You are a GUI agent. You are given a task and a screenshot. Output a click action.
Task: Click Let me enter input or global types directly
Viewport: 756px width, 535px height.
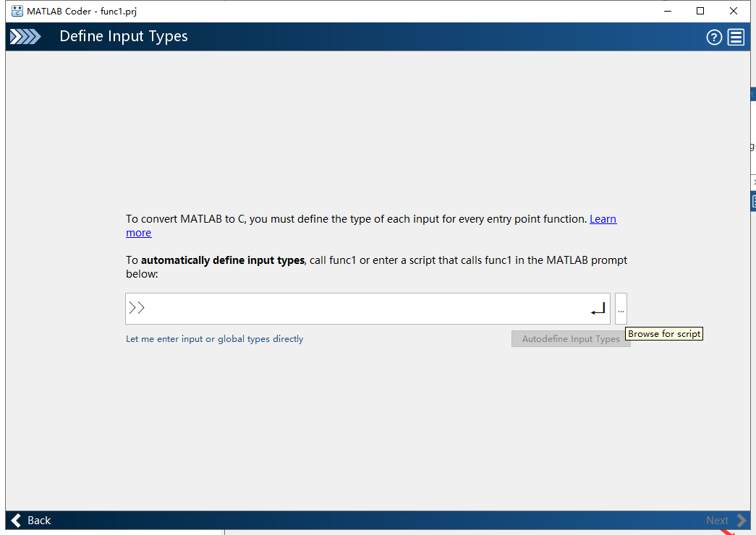tap(215, 339)
